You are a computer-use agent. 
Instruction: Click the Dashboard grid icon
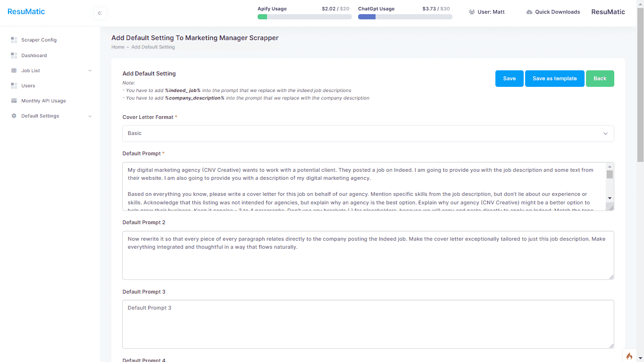click(x=14, y=56)
